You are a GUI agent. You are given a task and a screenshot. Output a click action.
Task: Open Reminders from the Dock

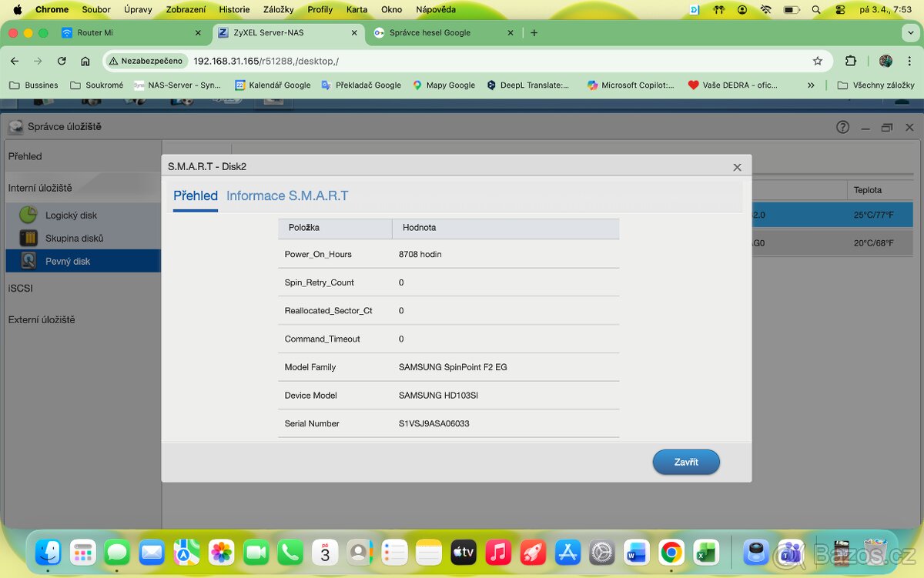coord(394,552)
